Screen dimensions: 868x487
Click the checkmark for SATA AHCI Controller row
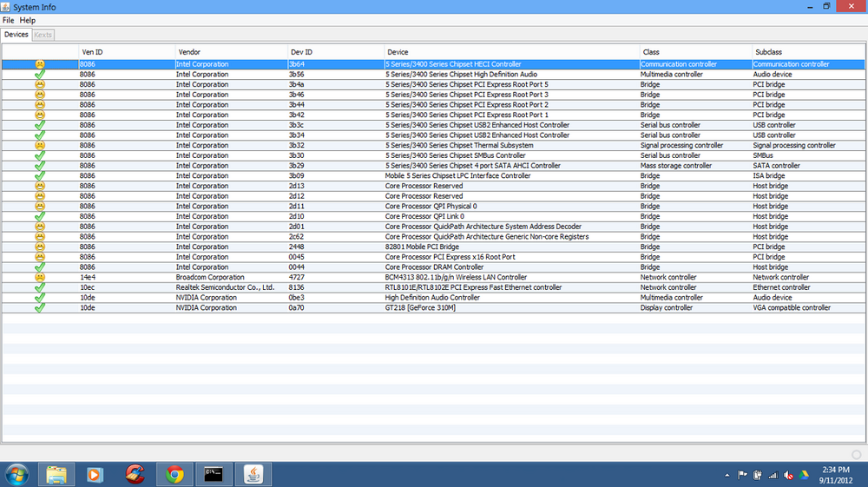[x=39, y=166]
